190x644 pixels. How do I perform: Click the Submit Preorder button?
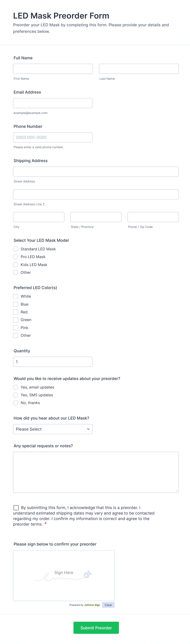(96, 627)
